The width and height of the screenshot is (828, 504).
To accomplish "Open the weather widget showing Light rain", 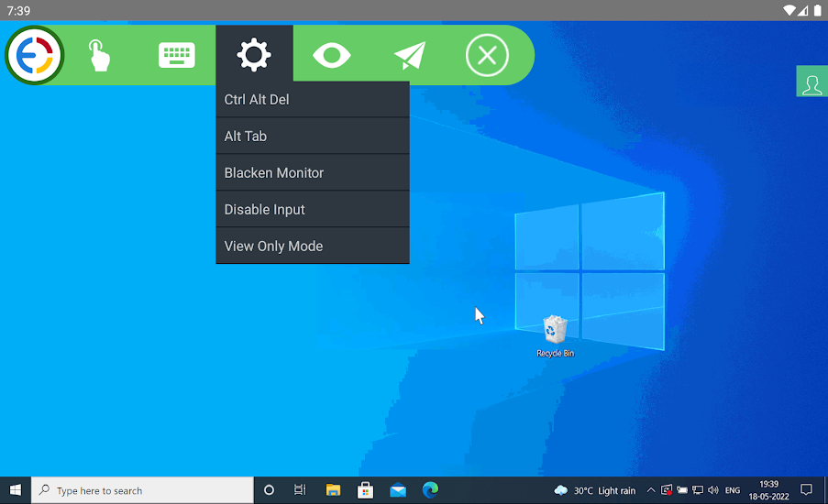I will pyautogui.click(x=594, y=490).
